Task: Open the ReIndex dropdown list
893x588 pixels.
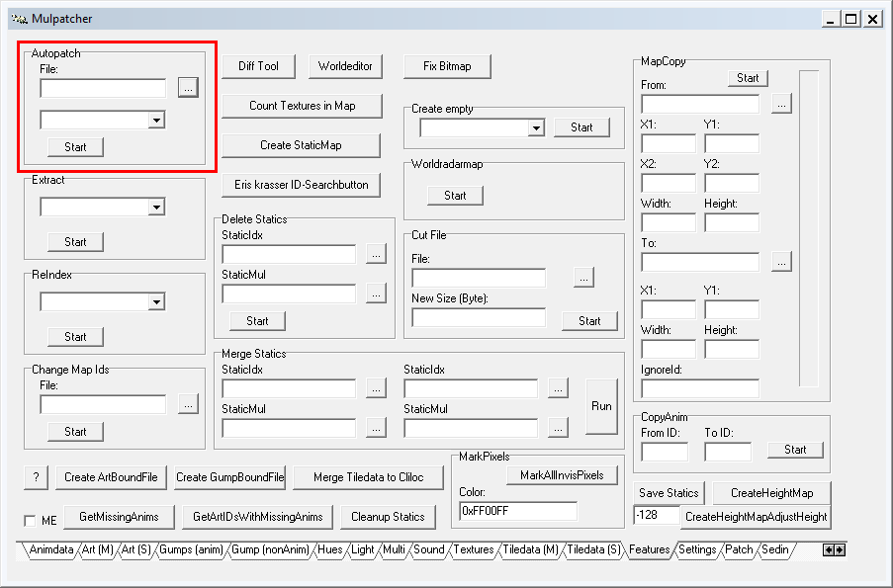Action: tap(156, 301)
